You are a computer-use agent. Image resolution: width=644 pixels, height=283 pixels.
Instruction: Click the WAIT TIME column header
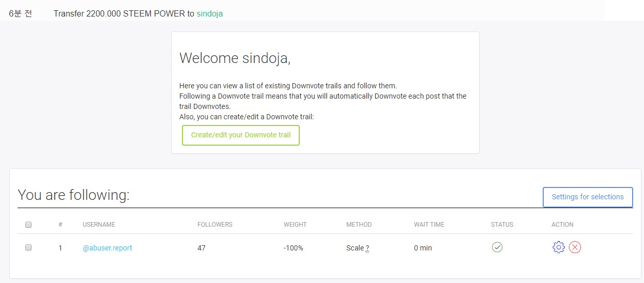[429, 225]
